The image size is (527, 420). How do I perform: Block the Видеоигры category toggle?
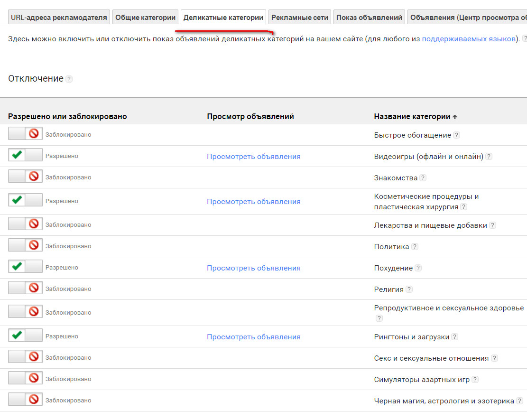pyautogui.click(x=25, y=156)
